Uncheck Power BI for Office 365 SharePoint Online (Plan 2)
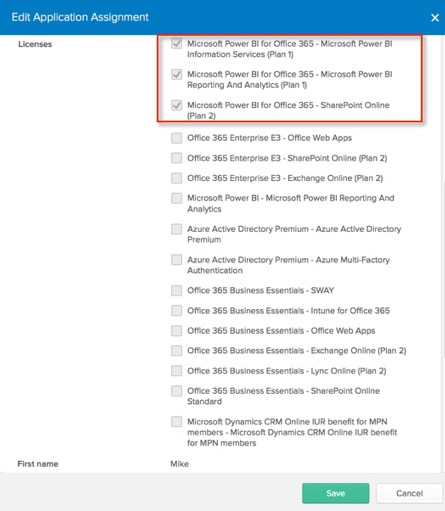The height and width of the screenshot is (511, 445). pos(176,105)
